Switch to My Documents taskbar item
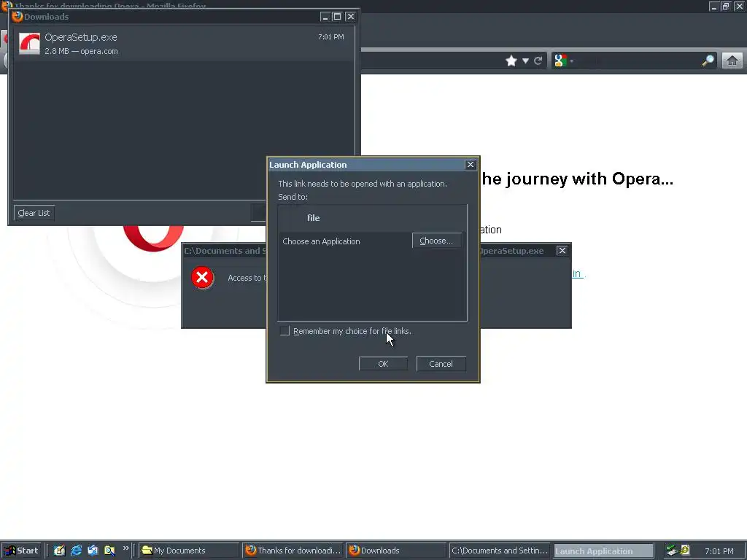The height and width of the screenshot is (560, 747). click(x=189, y=551)
